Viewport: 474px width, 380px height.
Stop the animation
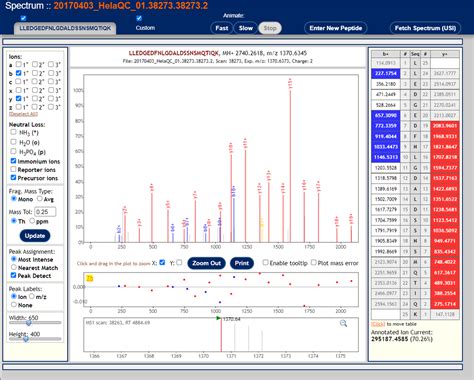(x=270, y=28)
